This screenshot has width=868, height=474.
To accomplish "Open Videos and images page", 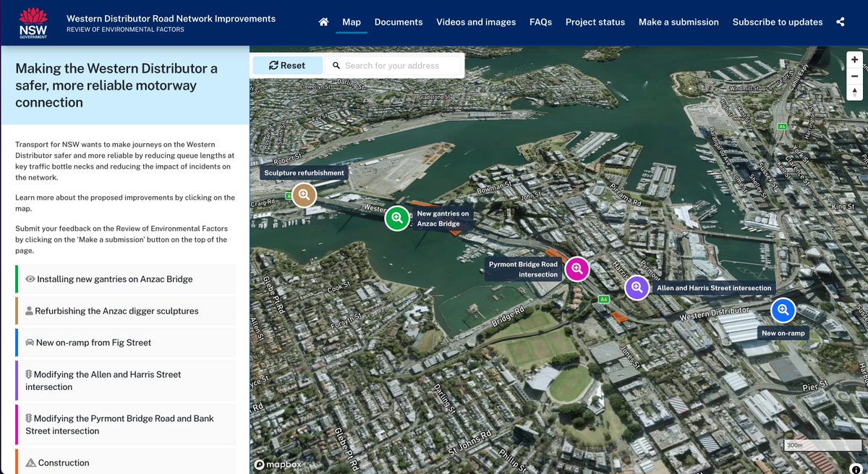I will [x=476, y=22].
